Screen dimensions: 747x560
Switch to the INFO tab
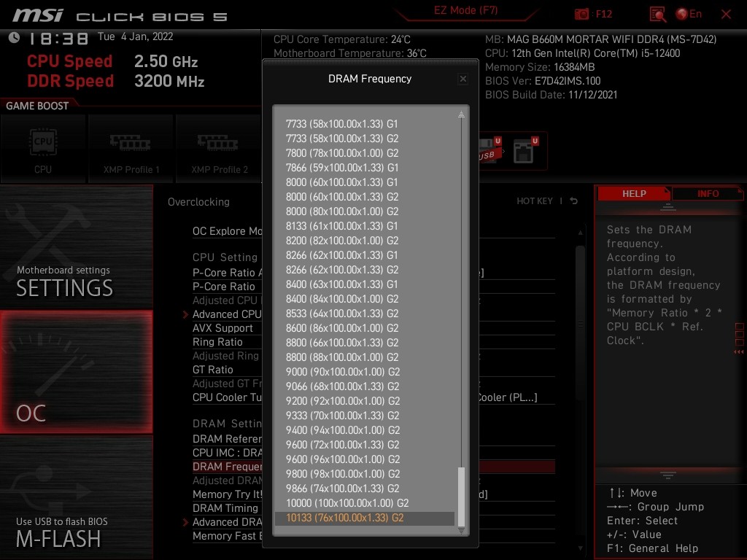708,194
